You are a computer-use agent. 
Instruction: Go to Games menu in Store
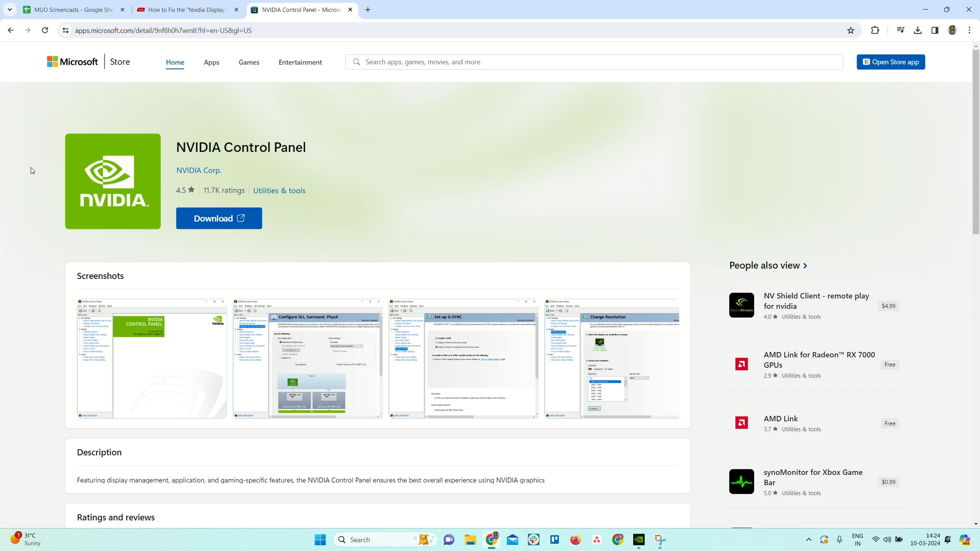pyautogui.click(x=249, y=62)
